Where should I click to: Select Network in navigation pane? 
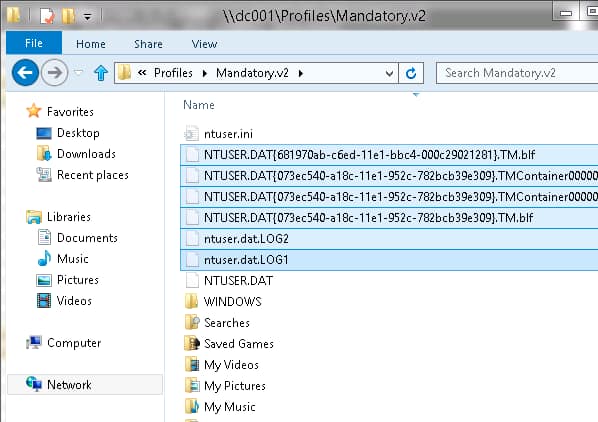69,385
